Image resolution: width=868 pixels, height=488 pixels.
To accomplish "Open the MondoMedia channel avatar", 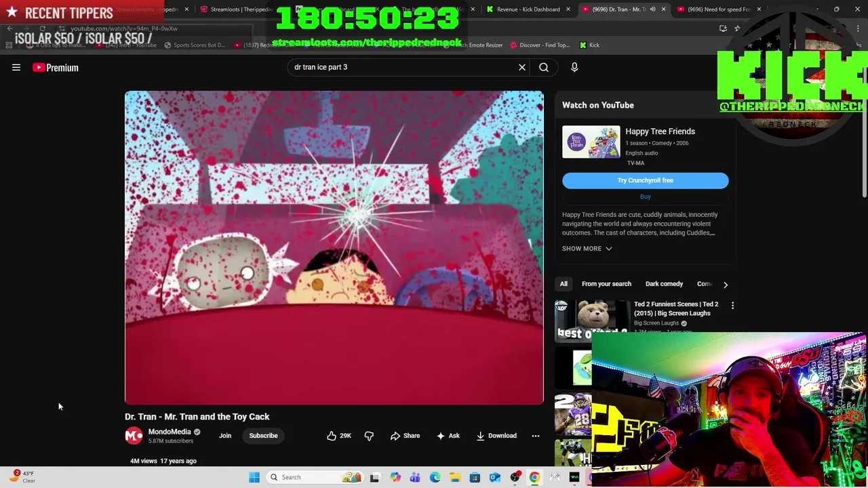I will tap(134, 436).
